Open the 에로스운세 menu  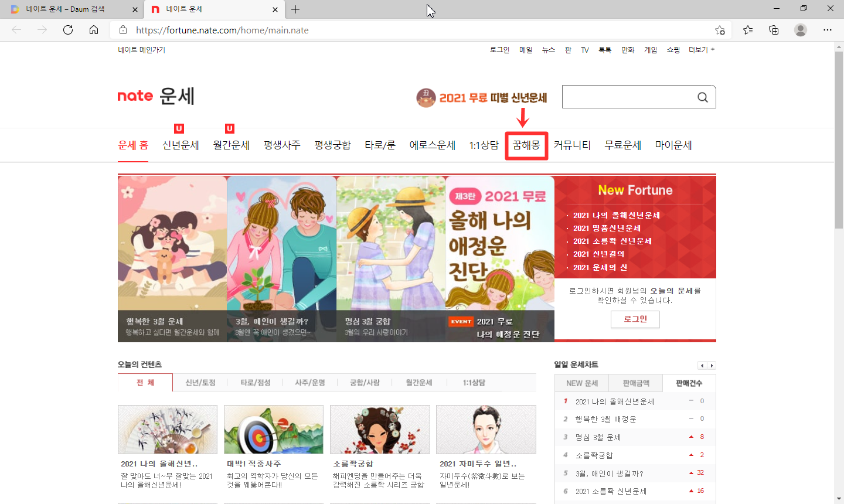[433, 145]
